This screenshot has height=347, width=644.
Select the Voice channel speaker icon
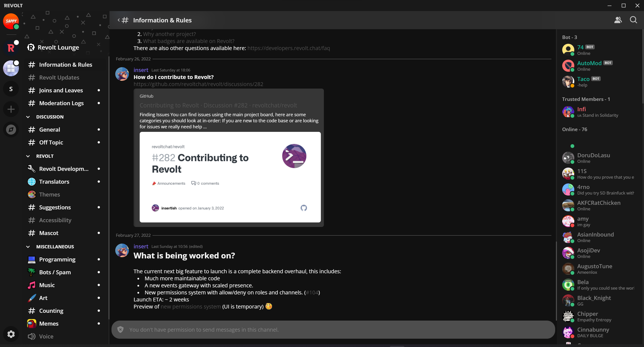point(32,336)
